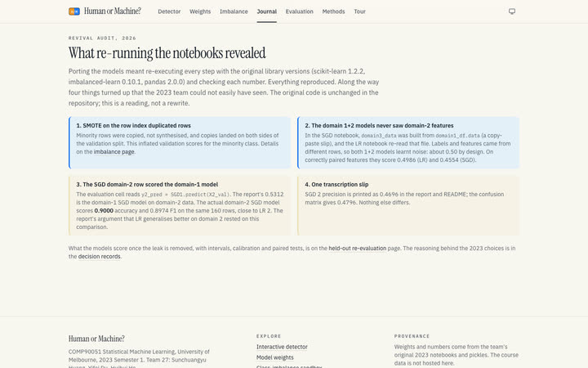
Task: Click code text 'domain3_data'
Action: coord(379,136)
